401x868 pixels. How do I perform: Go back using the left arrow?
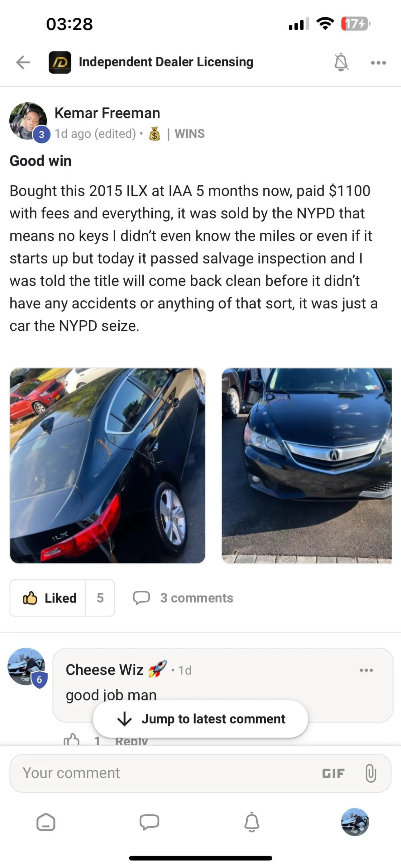23,62
